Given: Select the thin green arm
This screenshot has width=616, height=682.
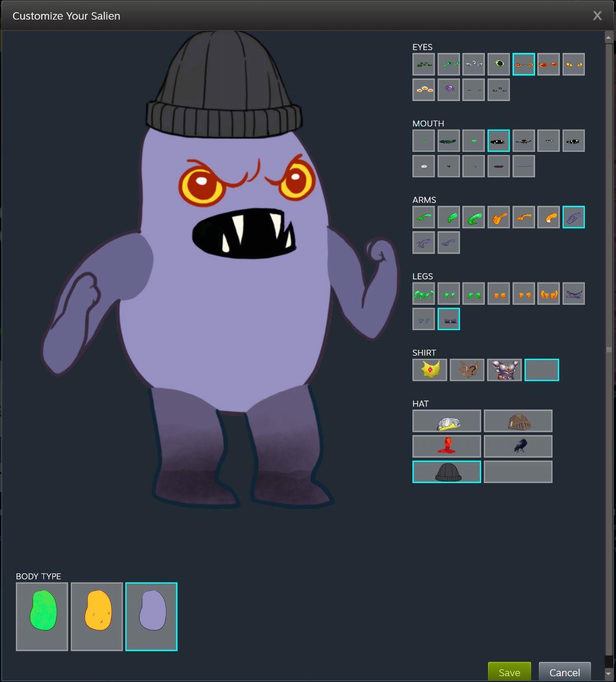Looking at the screenshot, I should (424, 217).
